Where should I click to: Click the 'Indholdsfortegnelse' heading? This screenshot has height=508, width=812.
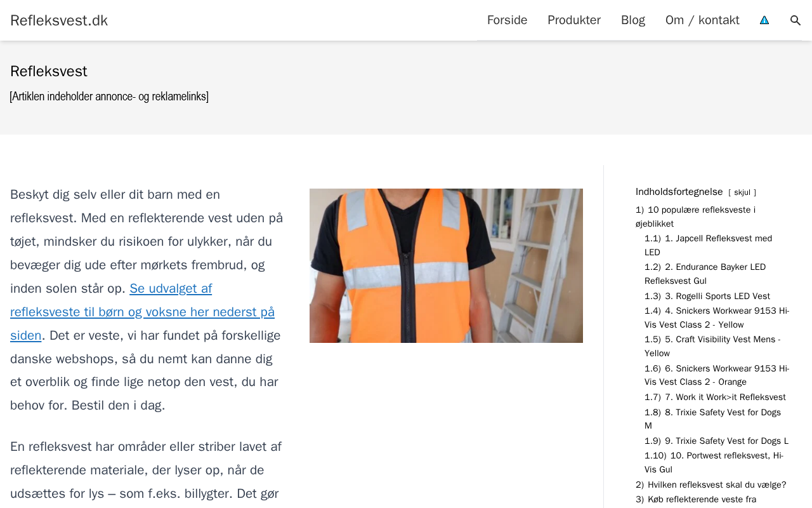(679, 192)
